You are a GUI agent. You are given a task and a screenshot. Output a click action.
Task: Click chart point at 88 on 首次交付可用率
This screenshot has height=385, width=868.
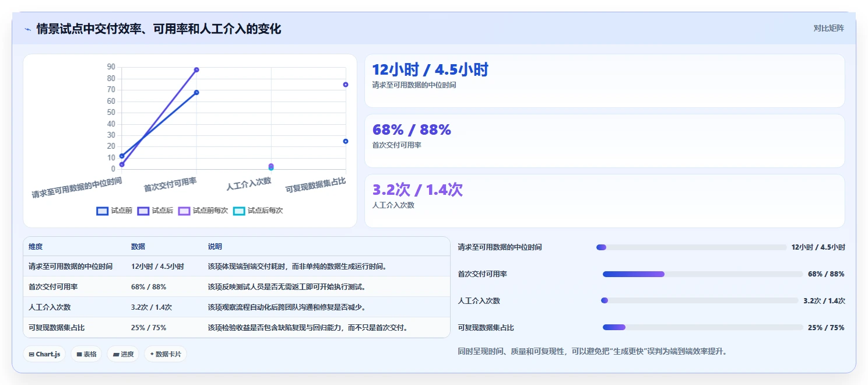coord(196,69)
